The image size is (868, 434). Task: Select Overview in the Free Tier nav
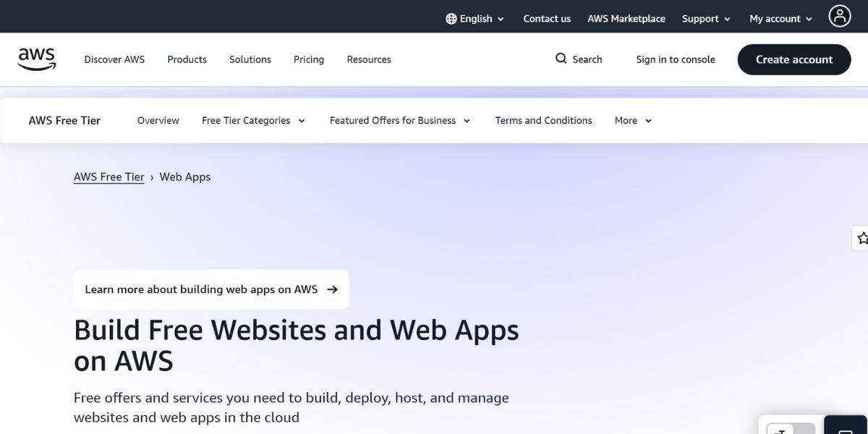click(158, 120)
